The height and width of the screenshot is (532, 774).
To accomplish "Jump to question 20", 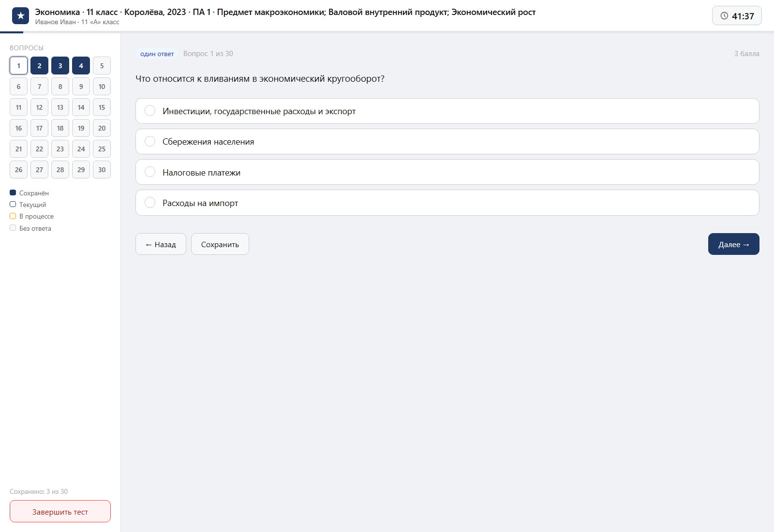I will (102, 128).
